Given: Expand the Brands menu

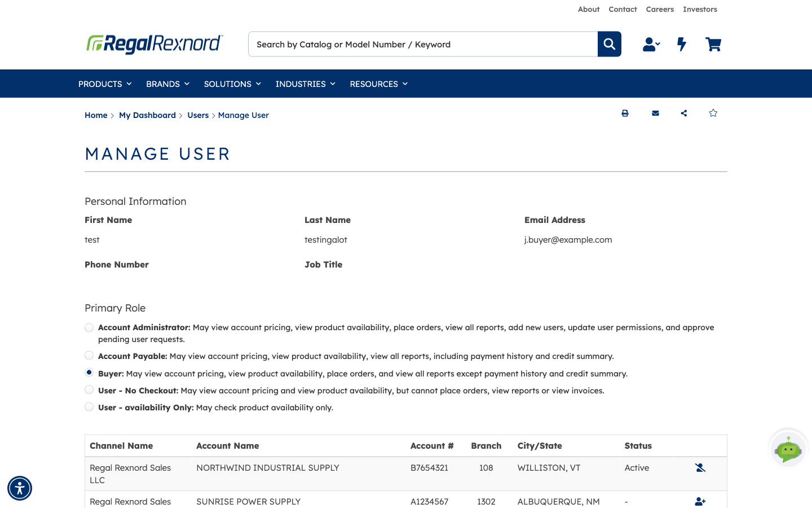Looking at the screenshot, I should pos(167,84).
